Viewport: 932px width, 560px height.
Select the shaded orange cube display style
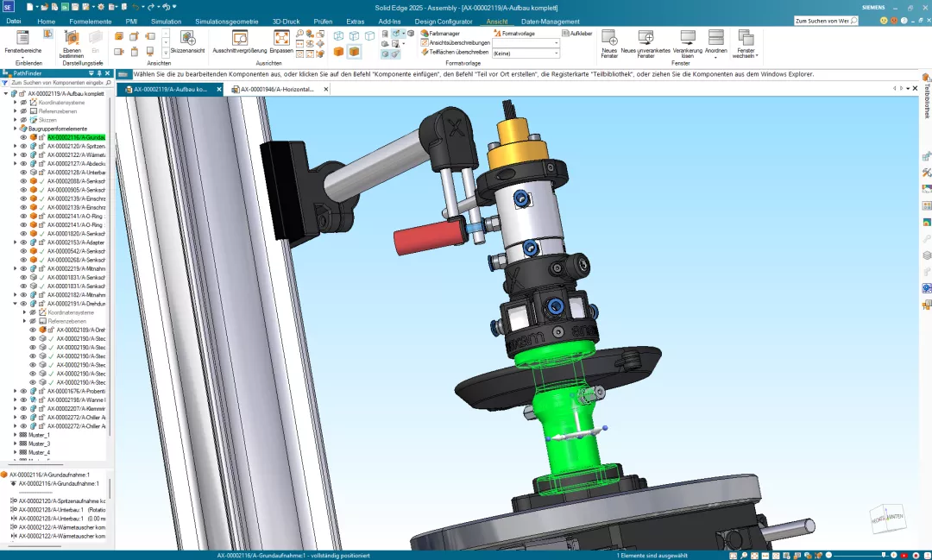coord(338,52)
